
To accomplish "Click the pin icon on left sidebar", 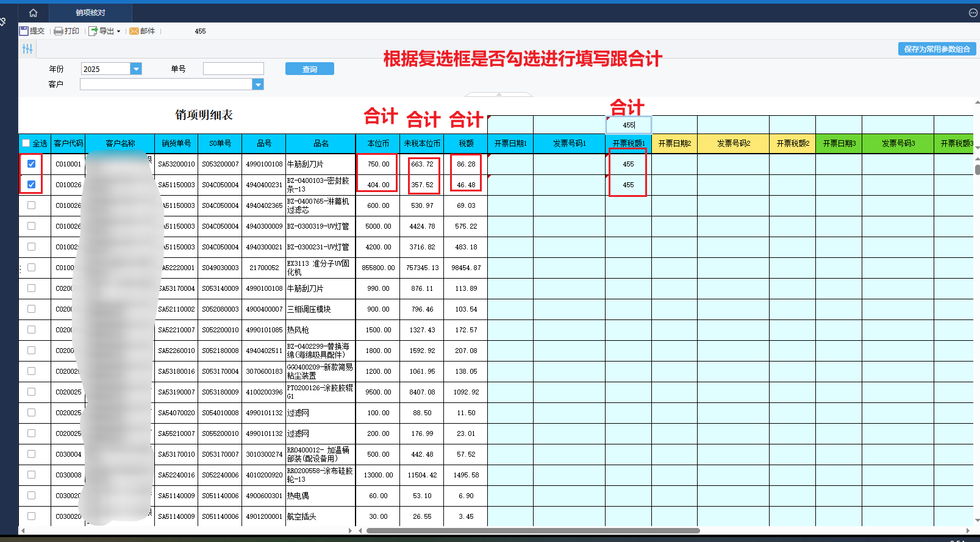I will click(x=3, y=22).
